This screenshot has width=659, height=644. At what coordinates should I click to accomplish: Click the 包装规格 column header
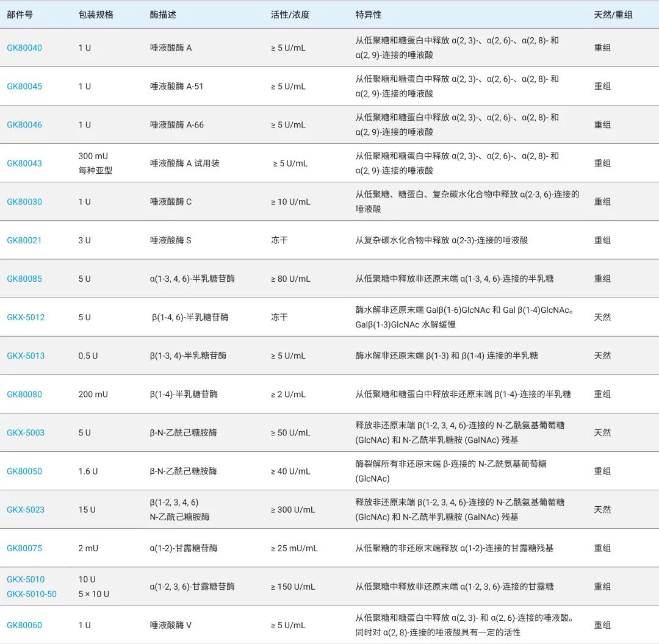(x=96, y=15)
